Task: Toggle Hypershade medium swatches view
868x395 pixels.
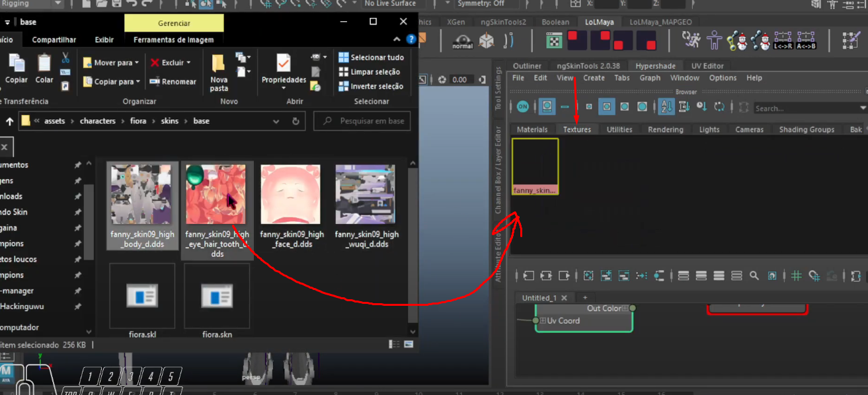Action: [x=607, y=106]
